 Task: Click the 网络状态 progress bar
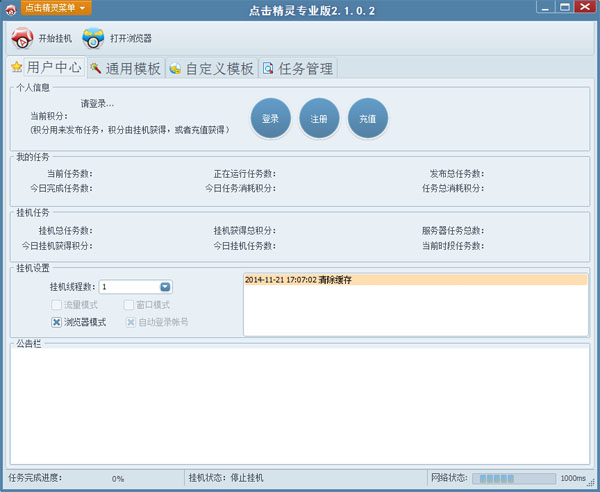[513, 478]
